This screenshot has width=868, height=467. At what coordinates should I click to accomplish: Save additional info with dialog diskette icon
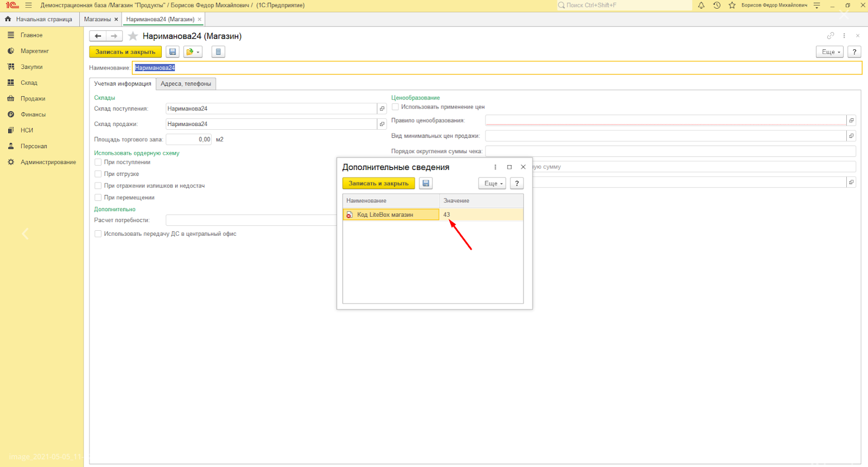(426, 184)
